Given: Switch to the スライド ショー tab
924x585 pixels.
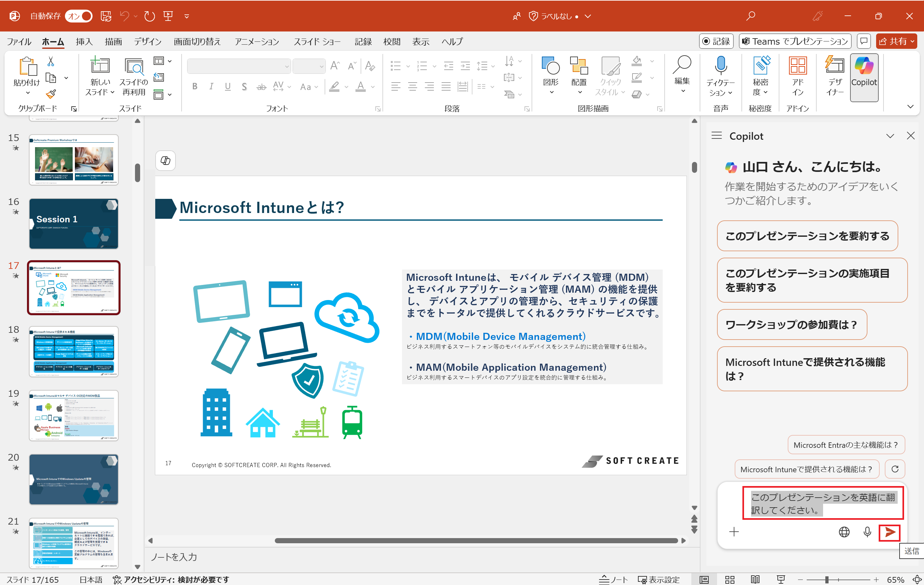Looking at the screenshot, I should pos(317,41).
